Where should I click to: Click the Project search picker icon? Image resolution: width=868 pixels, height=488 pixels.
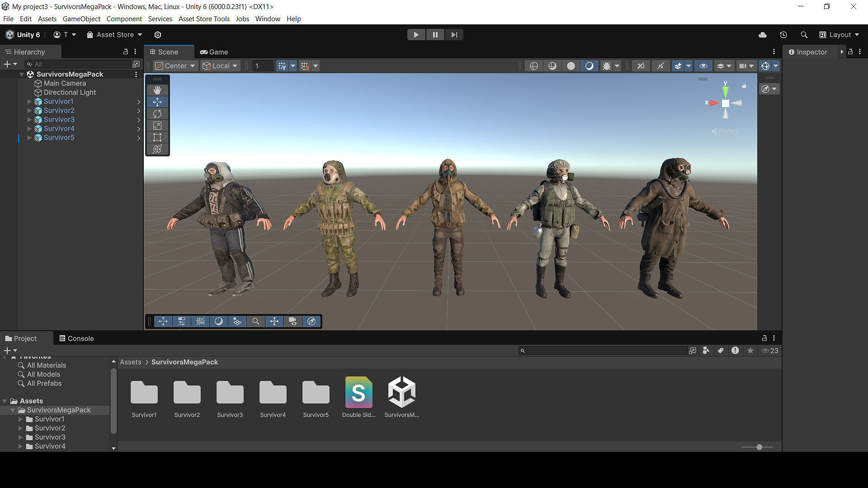[x=693, y=351]
